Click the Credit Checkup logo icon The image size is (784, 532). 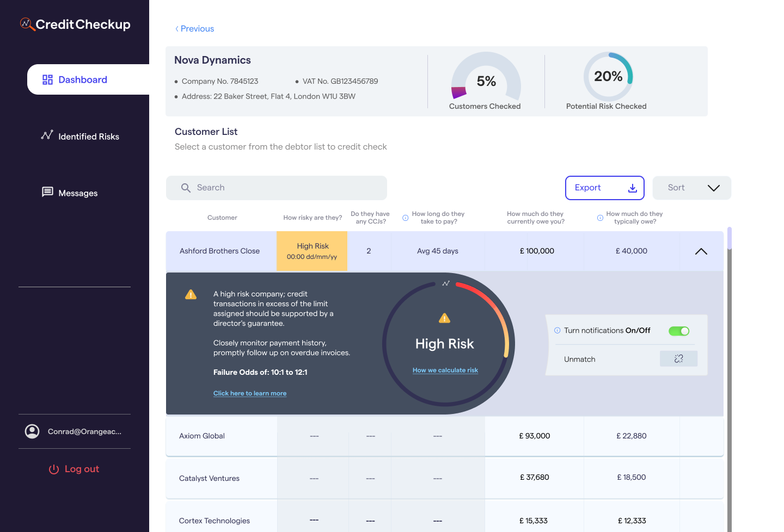pyautogui.click(x=27, y=24)
